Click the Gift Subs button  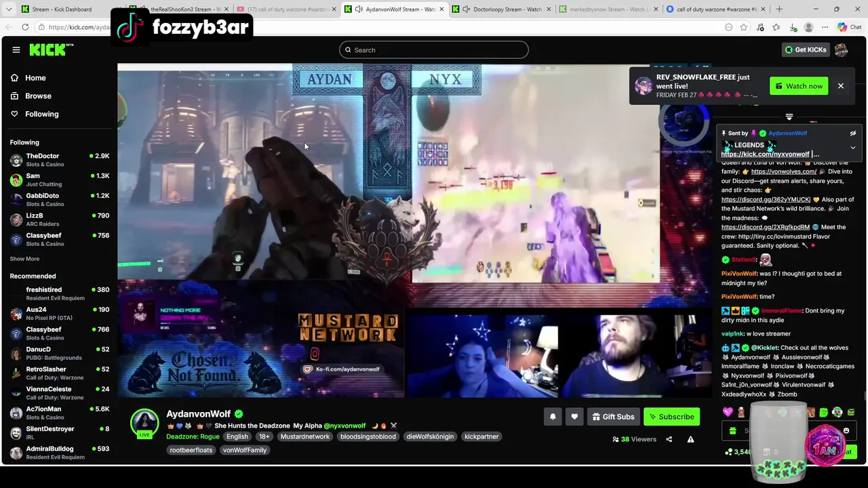(x=613, y=417)
